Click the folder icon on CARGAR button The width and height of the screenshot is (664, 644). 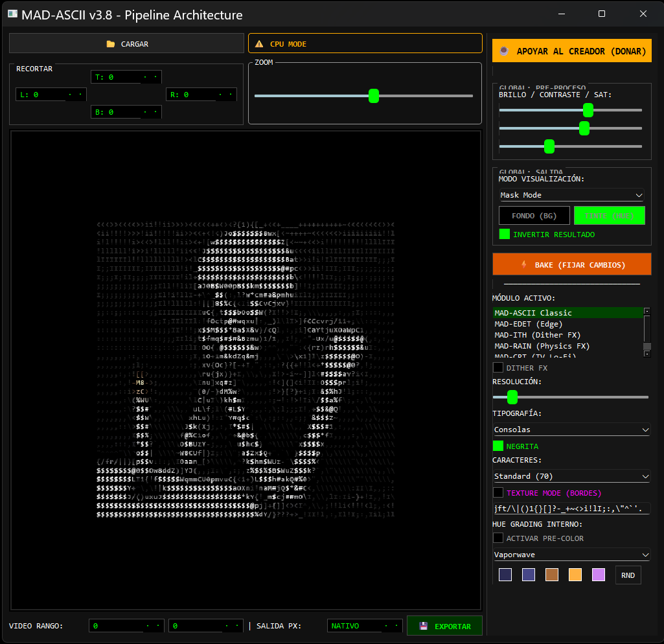pyautogui.click(x=111, y=44)
